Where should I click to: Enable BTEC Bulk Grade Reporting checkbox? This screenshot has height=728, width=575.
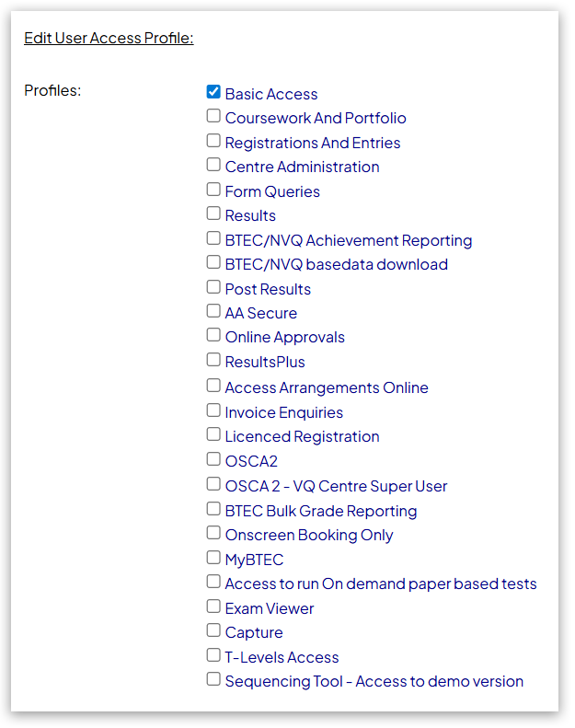click(213, 509)
